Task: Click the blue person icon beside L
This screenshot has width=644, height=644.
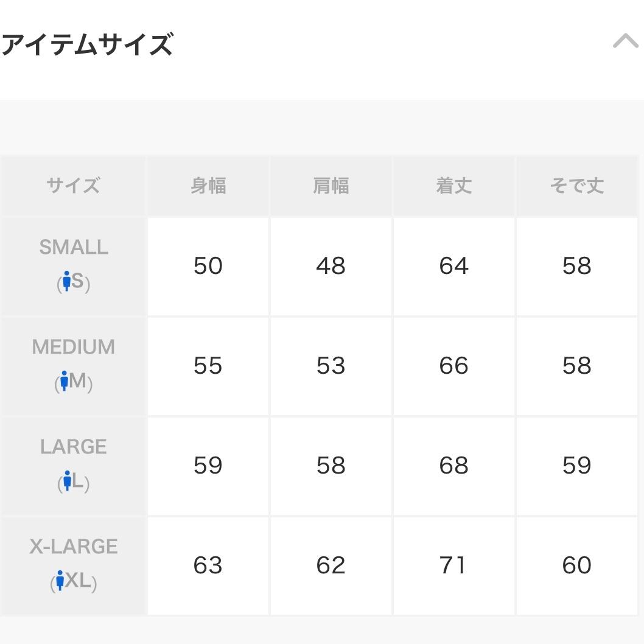Action: (68, 480)
